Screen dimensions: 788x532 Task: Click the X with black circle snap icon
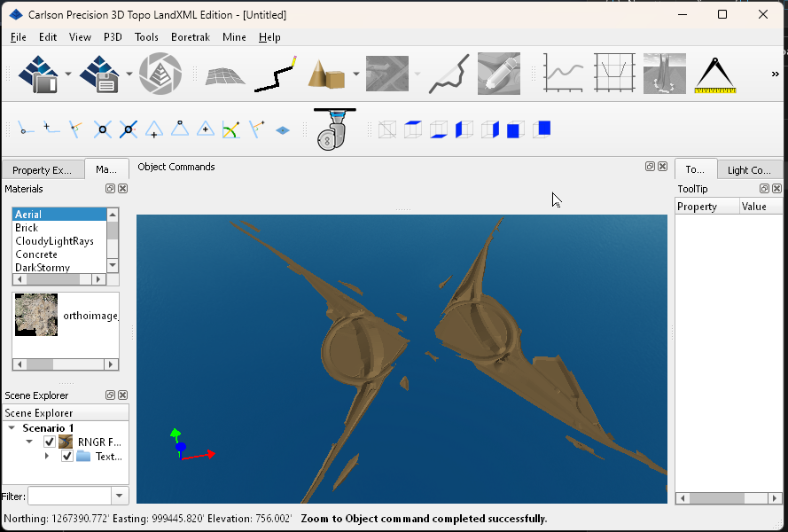102,129
